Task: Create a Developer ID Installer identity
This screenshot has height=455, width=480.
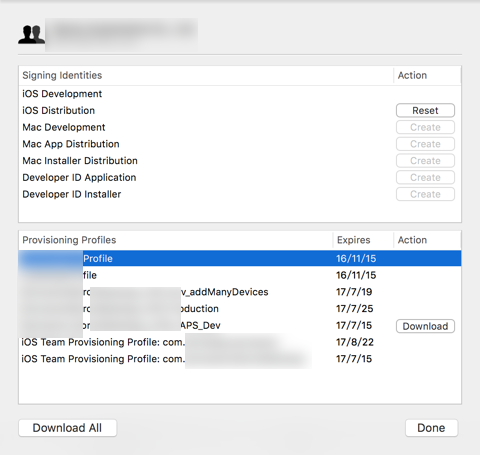Action: click(x=425, y=194)
